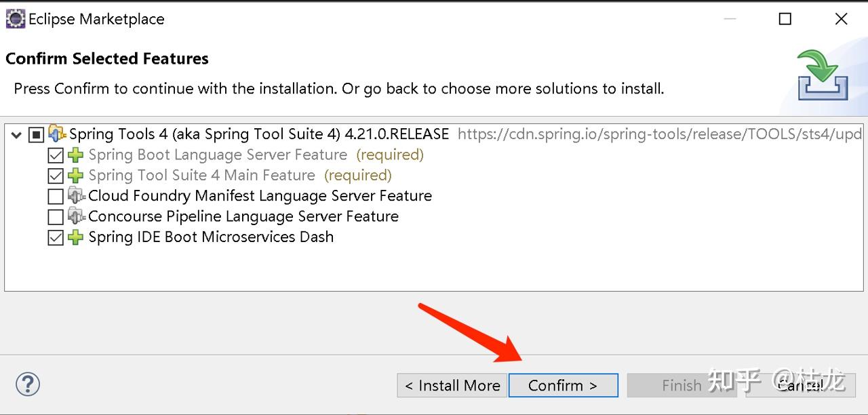The width and height of the screenshot is (868, 415).
Task: Click green plus icon beside Spring IDE Boot Microservices
Action: [x=76, y=237]
